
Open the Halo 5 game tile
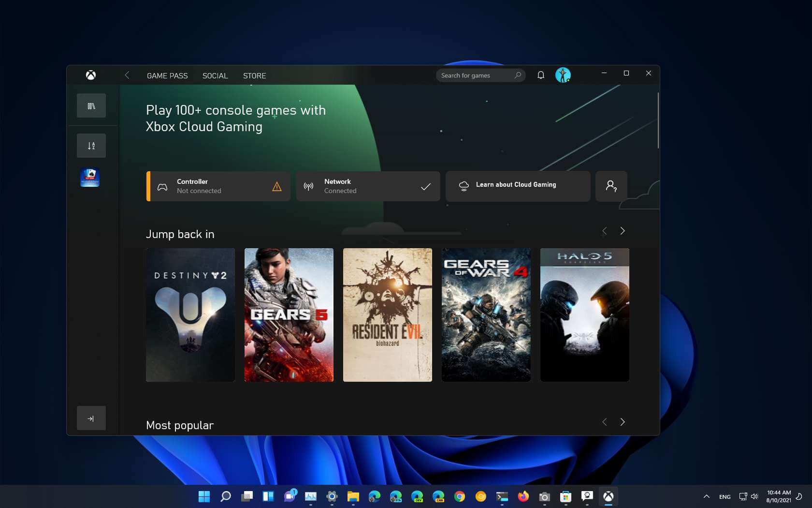point(585,315)
